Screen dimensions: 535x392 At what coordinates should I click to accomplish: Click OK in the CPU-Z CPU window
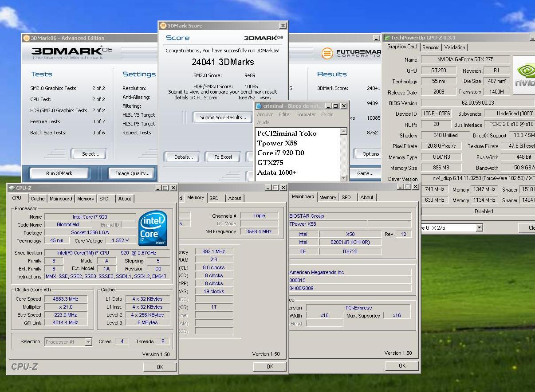pyautogui.click(x=160, y=367)
